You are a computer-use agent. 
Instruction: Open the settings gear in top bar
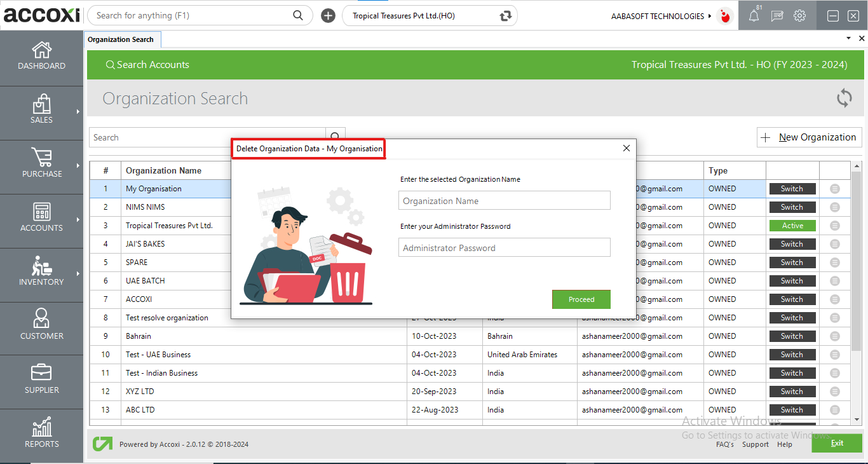[x=800, y=17]
